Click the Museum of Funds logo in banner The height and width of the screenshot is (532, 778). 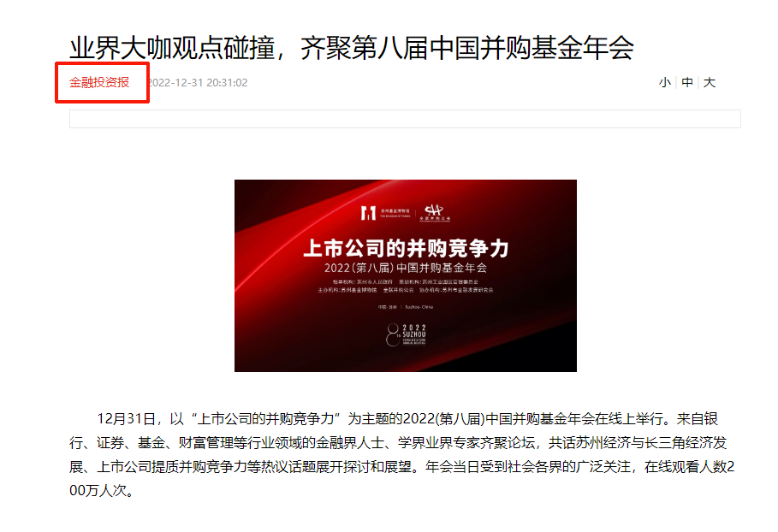click(386, 213)
